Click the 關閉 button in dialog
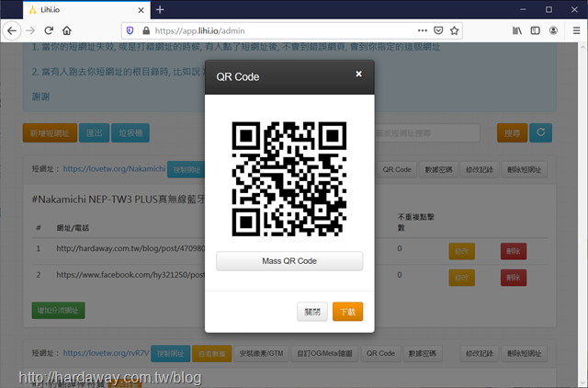The height and width of the screenshot is (388, 588). (312, 312)
